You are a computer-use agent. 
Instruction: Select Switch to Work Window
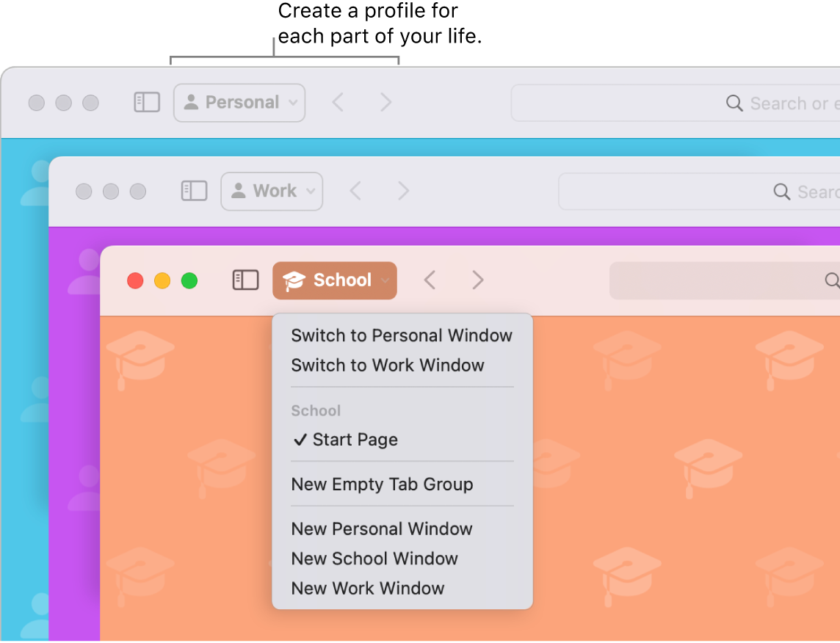point(387,365)
